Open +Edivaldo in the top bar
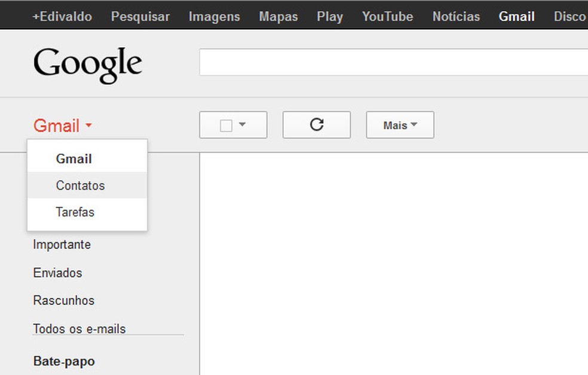 click(62, 17)
